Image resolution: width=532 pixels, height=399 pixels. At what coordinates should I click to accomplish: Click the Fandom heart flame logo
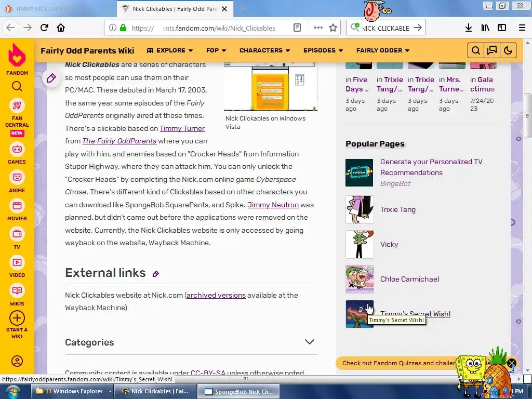17,55
